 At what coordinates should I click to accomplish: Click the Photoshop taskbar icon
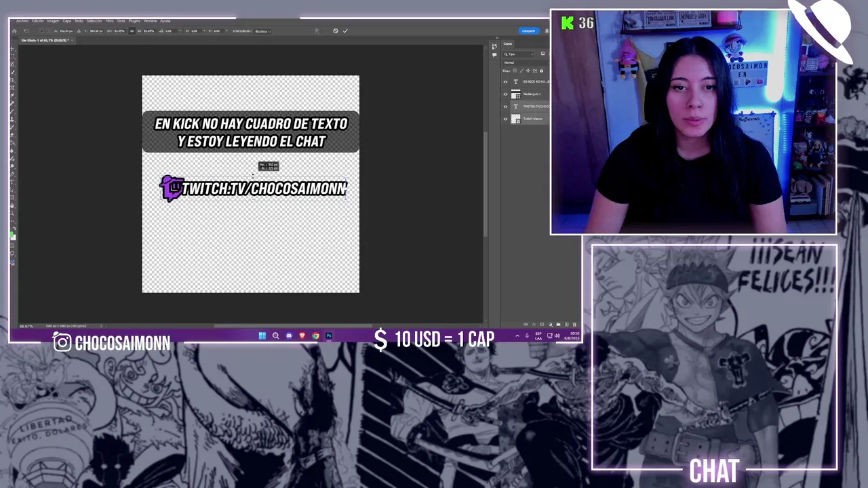click(x=329, y=335)
